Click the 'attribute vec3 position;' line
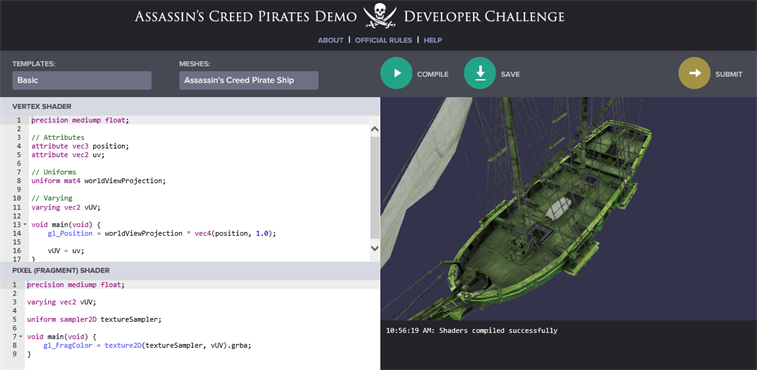 (80, 146)
